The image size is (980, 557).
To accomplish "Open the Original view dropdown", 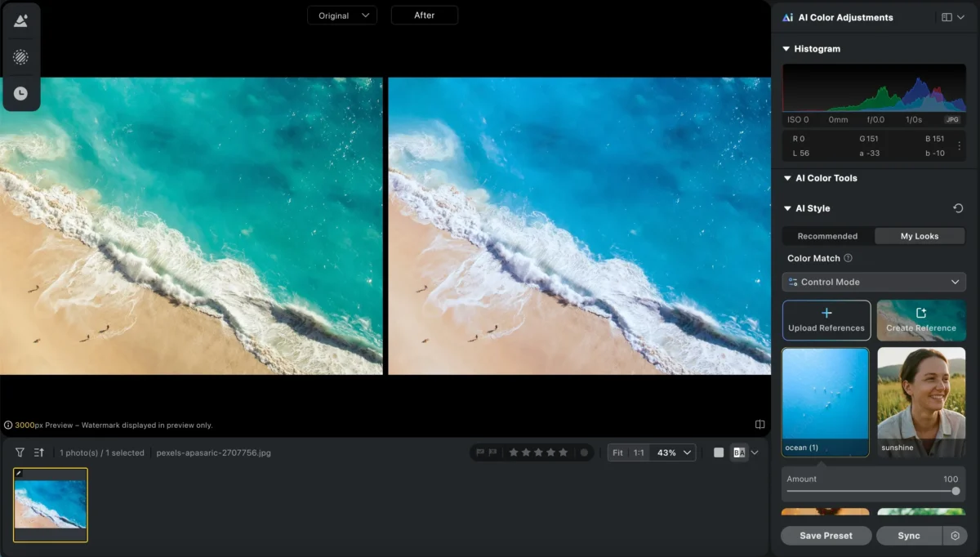I will [x=342, y=16].
